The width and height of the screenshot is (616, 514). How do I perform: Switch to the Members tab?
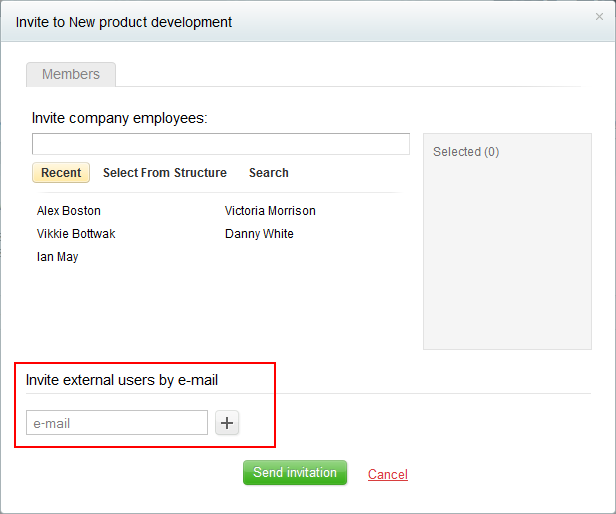tap(71, 74)
